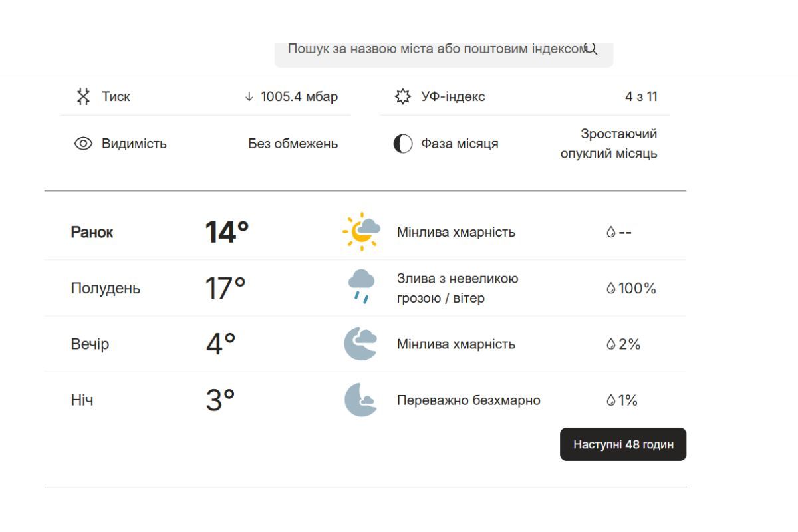Click the downward arrow before 1005.4 мбар
The height and width of the screenshot is (532, 798).
tap(249, 96)
